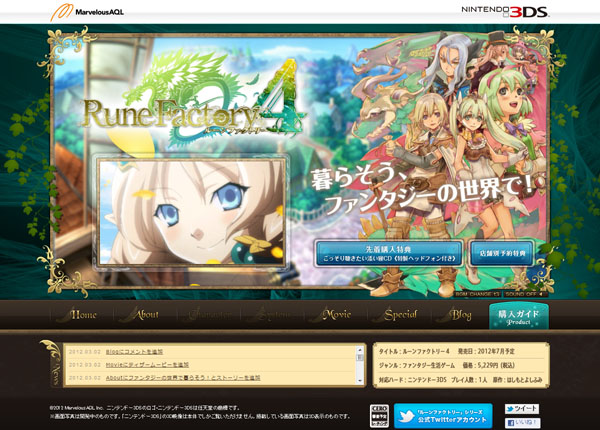Click the Nintendo 3DS logo
Image resolution: width=600 pixels, height=430 pixels.
tap(505, 11)
